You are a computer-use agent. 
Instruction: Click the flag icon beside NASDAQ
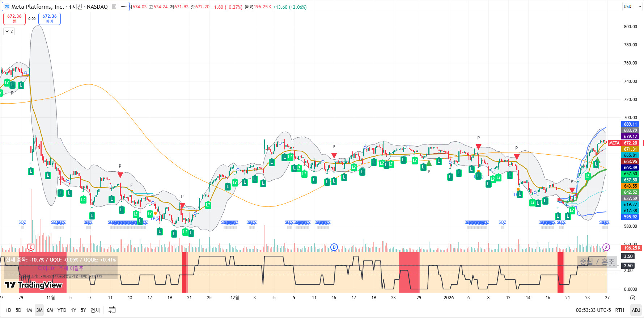[x=114, y=7]
